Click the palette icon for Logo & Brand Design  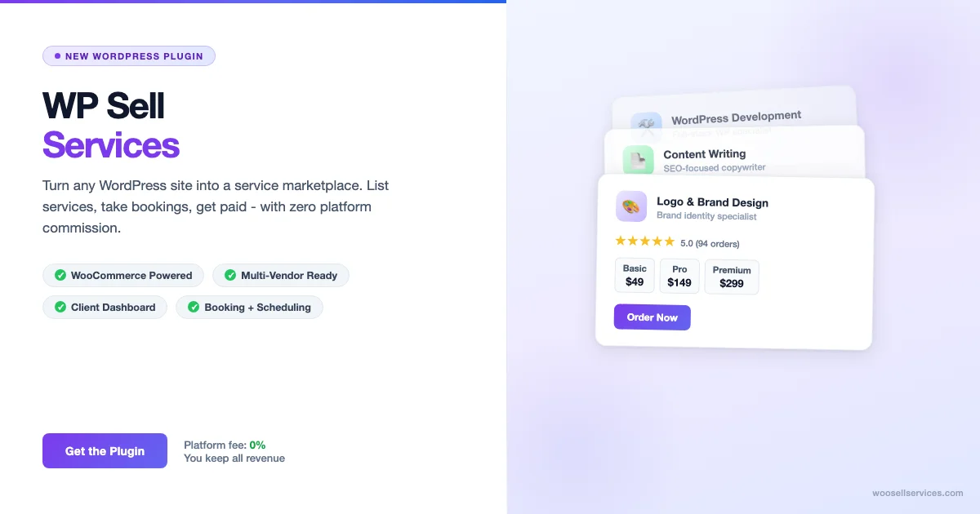(630, 206)
